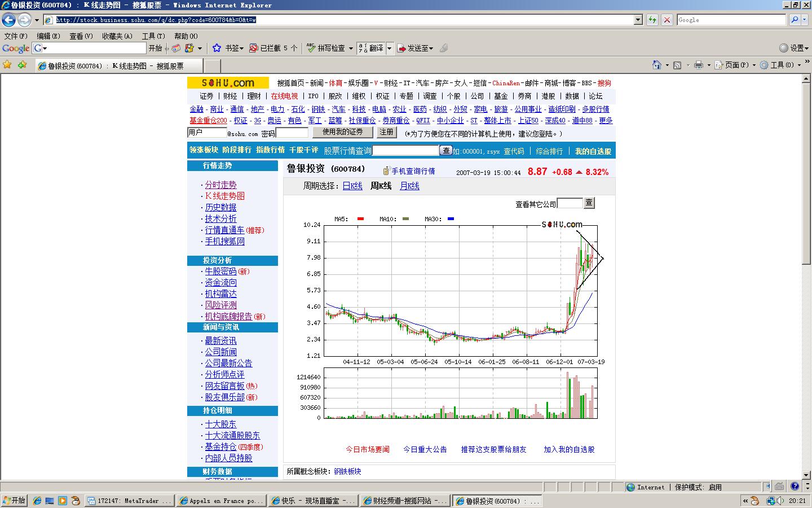Open the 帮助(H) help menu

coord(186,36)
